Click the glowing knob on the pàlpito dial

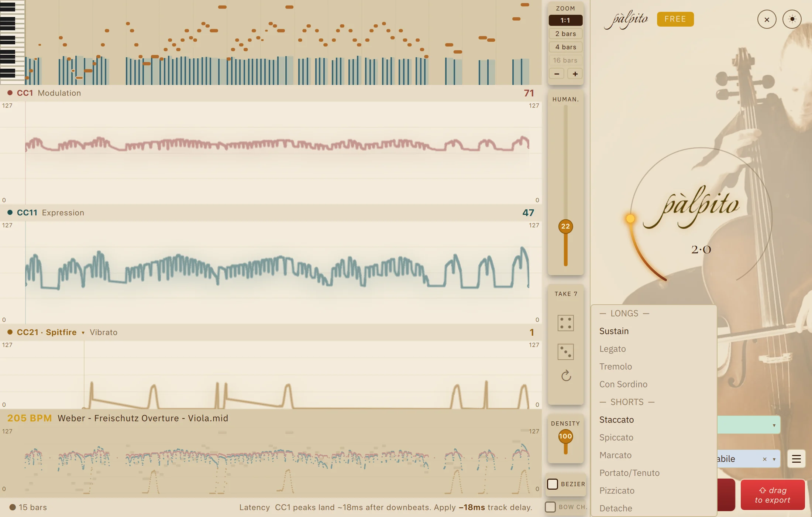630,219
